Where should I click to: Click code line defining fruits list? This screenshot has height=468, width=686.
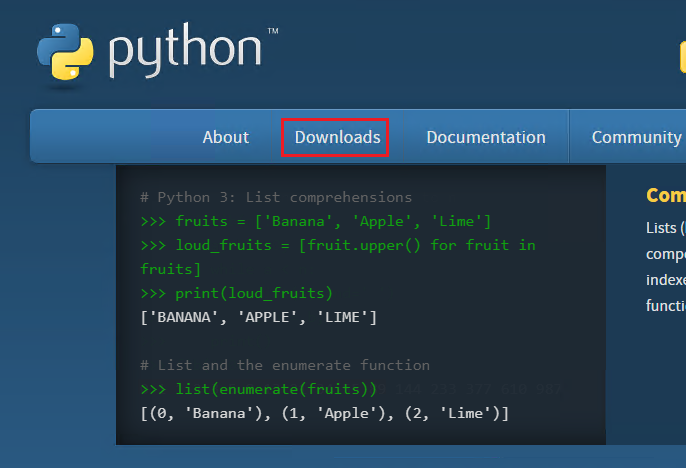(x=315, y=221)
